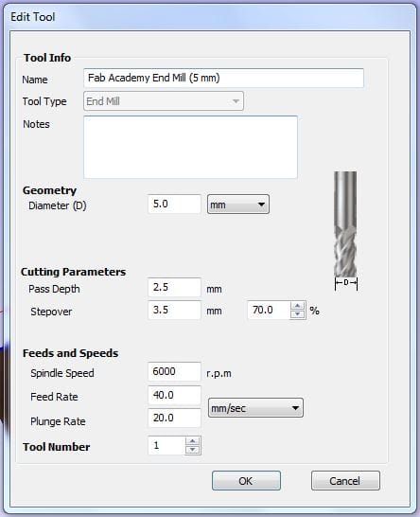Viewport: 420px width, 517px height.
Task: Click the Stepover mm value field
Action: pos(174,310)
